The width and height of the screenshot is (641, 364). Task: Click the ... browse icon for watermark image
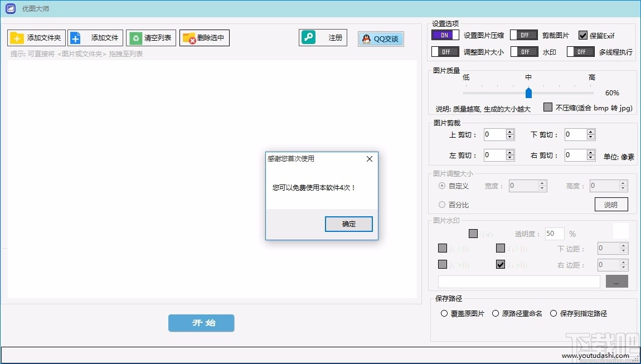[x=616, y=282]
